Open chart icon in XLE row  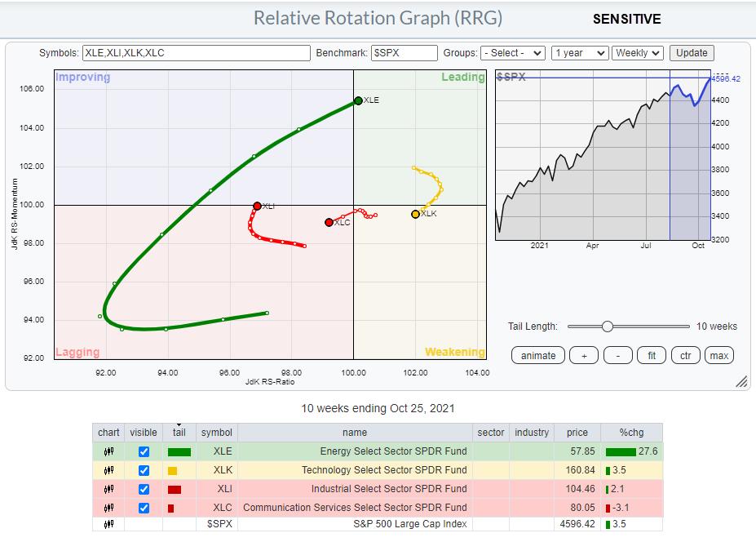(x=108, y=451)
